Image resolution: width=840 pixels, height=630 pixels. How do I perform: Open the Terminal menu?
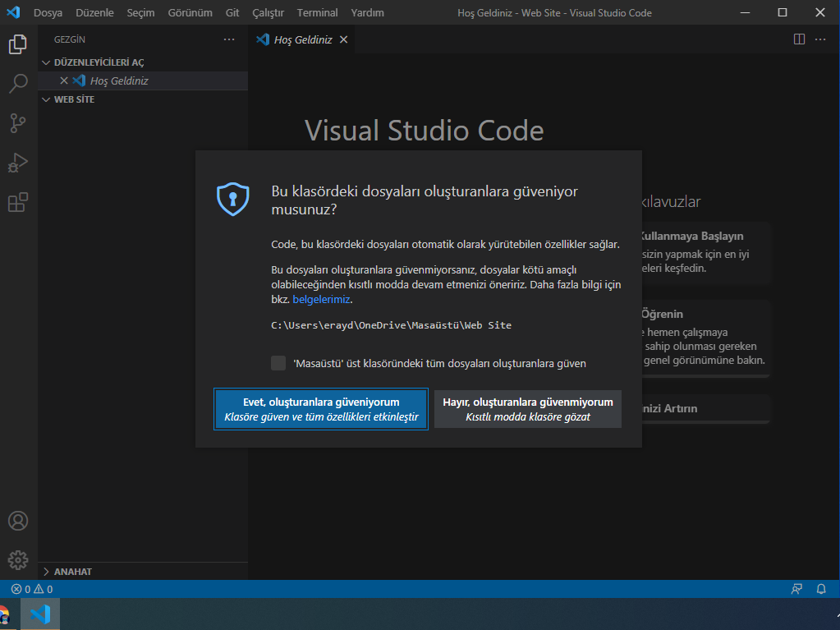317,13
